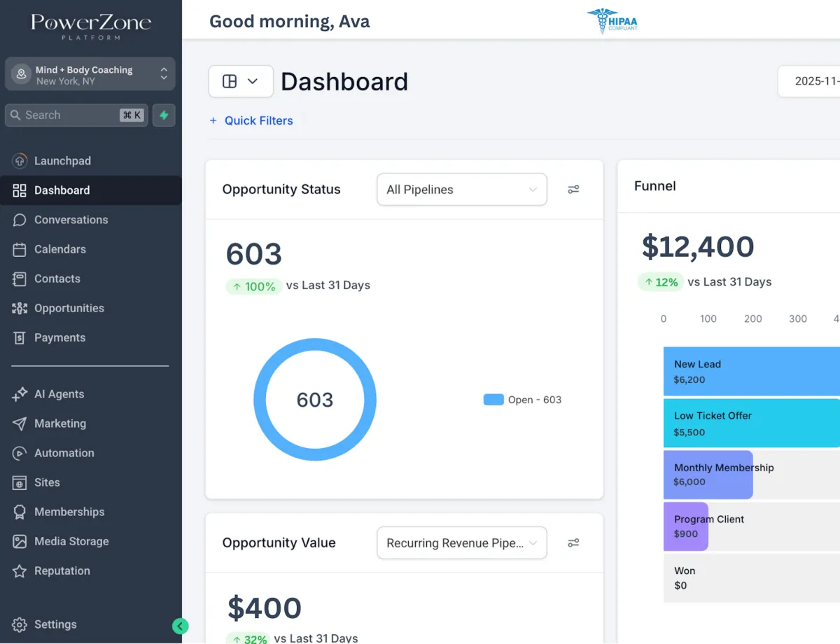Viewport: 840px width, 644px height.
Task: Go to Payments menu item
Action: (x=91, y=337)
